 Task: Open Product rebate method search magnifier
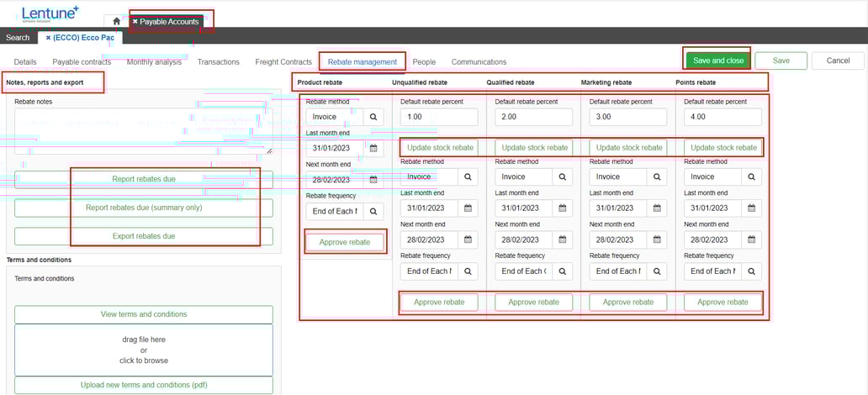(x=373, y=117)
